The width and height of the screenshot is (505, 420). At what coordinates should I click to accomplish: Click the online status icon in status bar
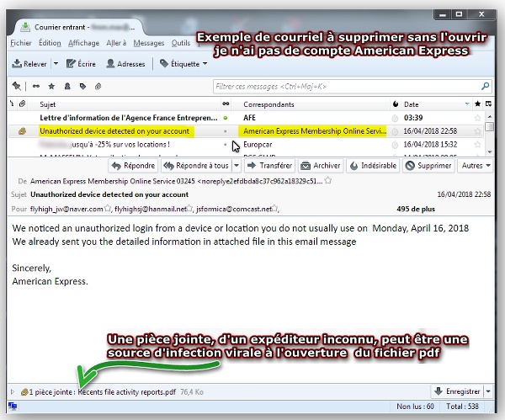pyautogui.click(x=13, y=407)
